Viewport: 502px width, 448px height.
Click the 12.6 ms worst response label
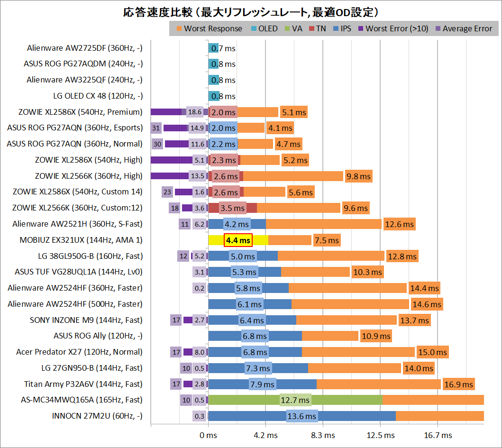399,224
